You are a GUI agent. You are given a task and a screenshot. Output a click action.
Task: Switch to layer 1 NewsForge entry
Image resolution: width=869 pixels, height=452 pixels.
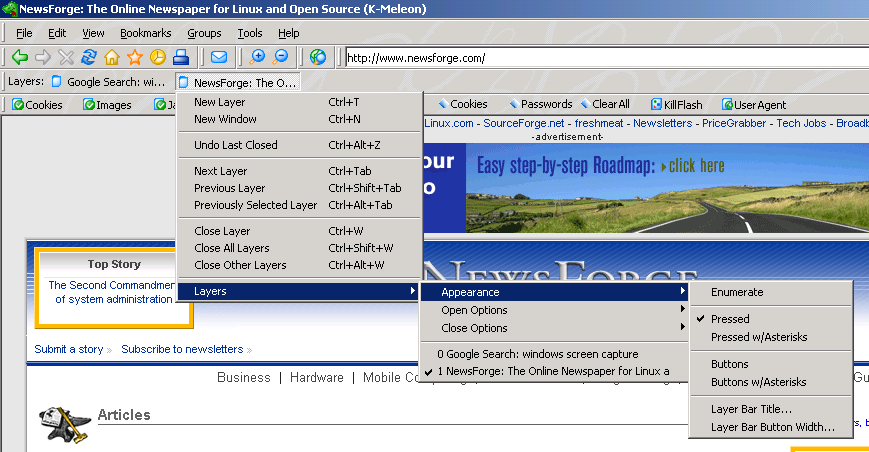point(554,372)
